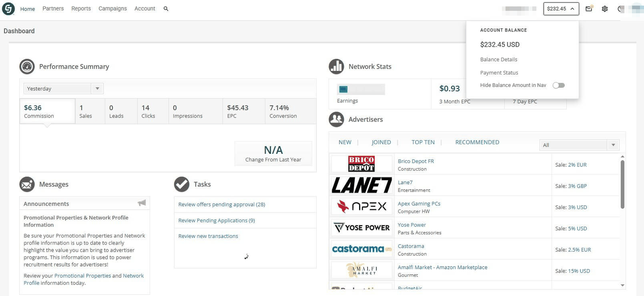Select the $45.43 EPC tab

[244, 111]
